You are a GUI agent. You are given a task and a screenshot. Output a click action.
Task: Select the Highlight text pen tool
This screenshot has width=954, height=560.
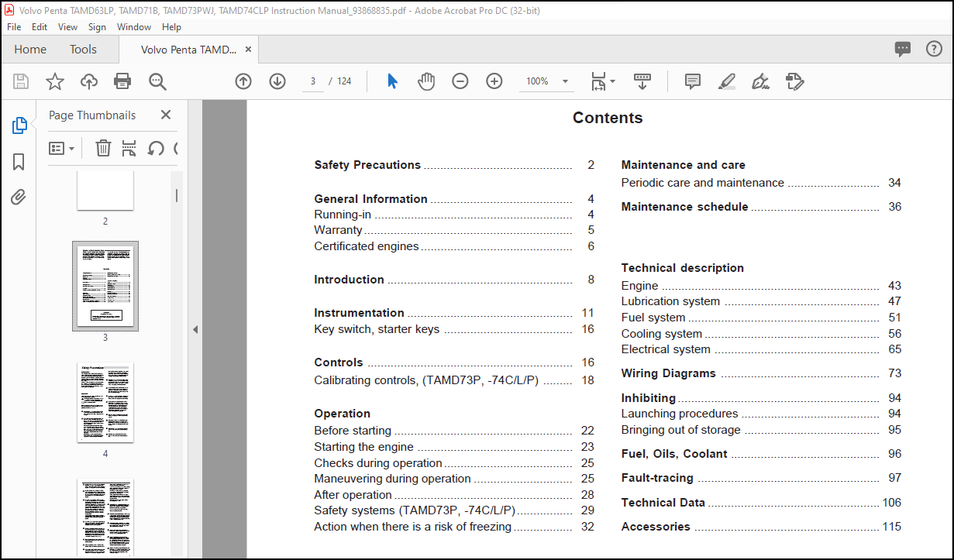pyautogui.click(x=727, y=81)
